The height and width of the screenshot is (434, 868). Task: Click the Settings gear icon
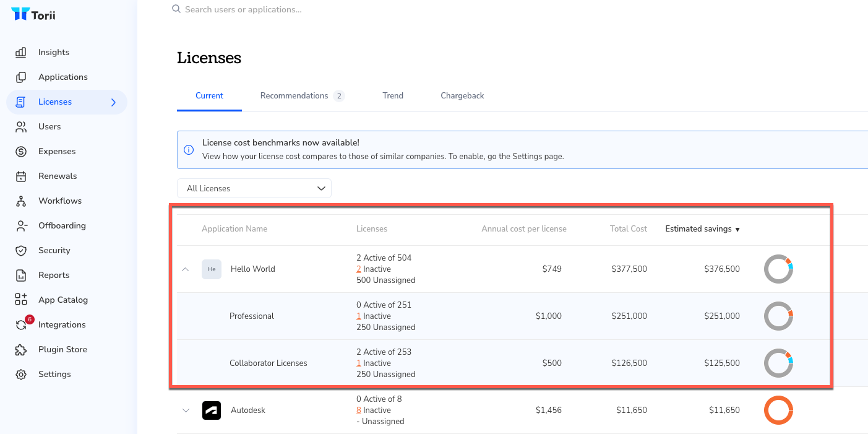tap(21, 375)
